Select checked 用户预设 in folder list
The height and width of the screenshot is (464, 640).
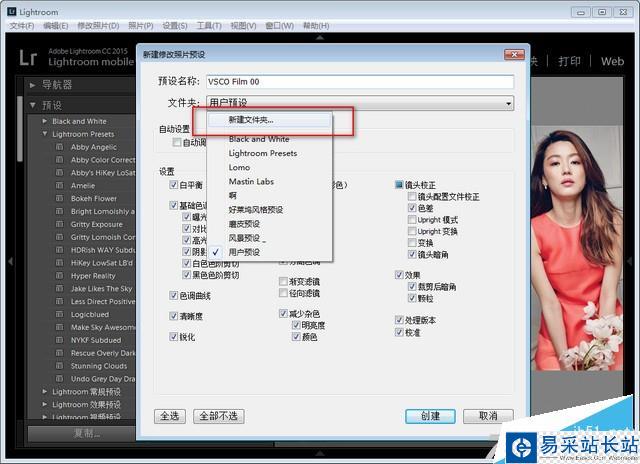click(269, 252)
